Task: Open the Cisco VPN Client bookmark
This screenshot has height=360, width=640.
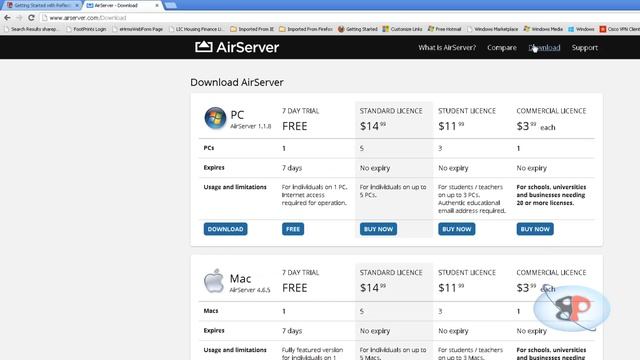Action: [x=620, y=29]
